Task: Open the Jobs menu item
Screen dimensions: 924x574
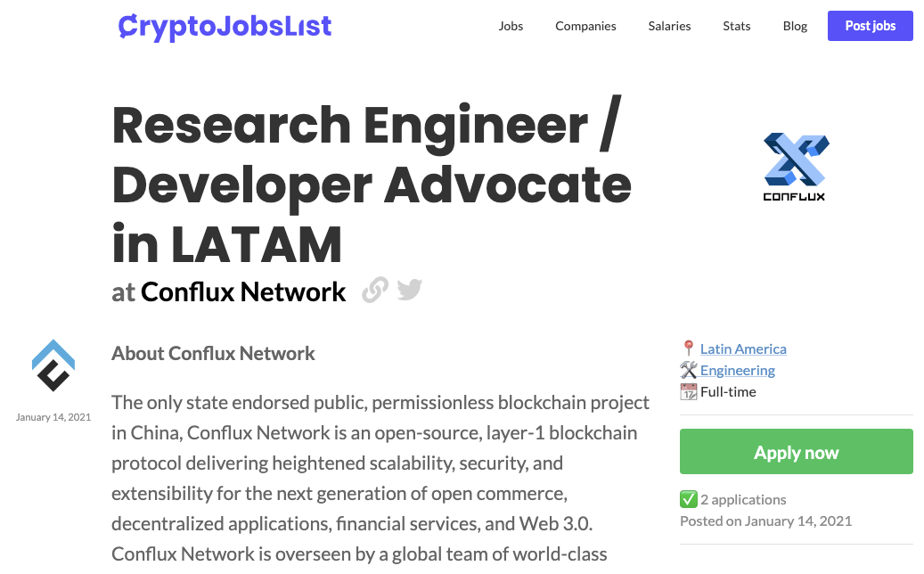Action: (511, 26)
